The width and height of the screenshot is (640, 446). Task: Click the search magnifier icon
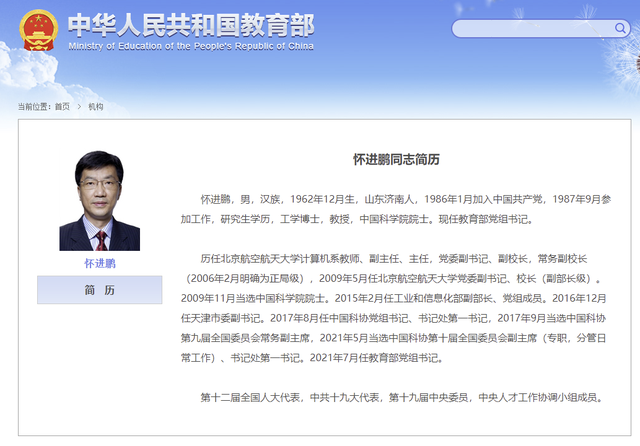(x=619, y=28)
